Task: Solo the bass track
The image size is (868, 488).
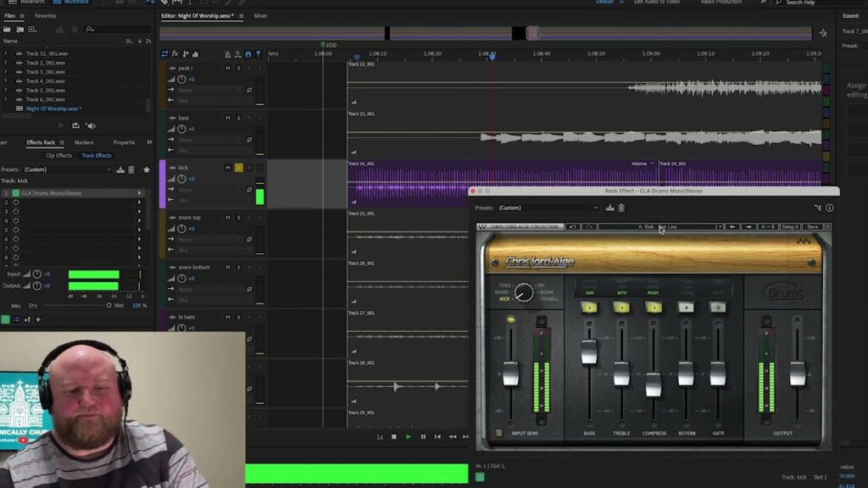Action: [238, 118]
